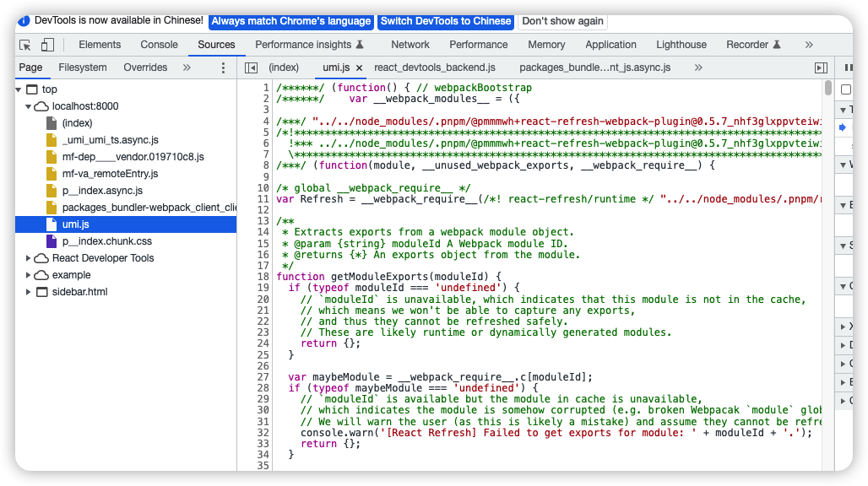Click the top frame icon

(32, 89)
